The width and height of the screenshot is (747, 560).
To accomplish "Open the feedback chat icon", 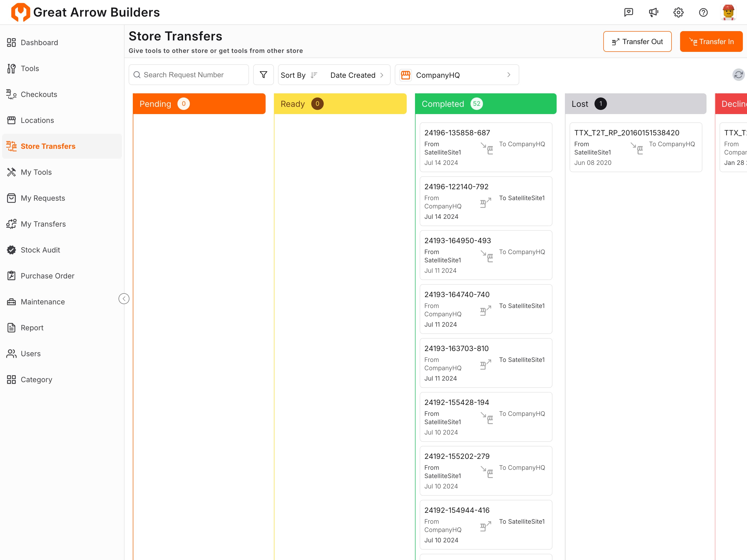I will coord(628,12).
